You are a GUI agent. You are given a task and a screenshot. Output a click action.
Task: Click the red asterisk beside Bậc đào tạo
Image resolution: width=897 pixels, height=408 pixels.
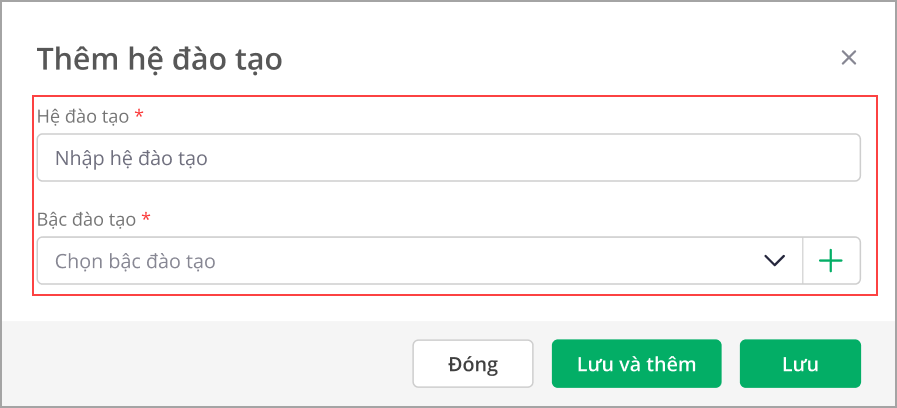click(x=146, y=218)
